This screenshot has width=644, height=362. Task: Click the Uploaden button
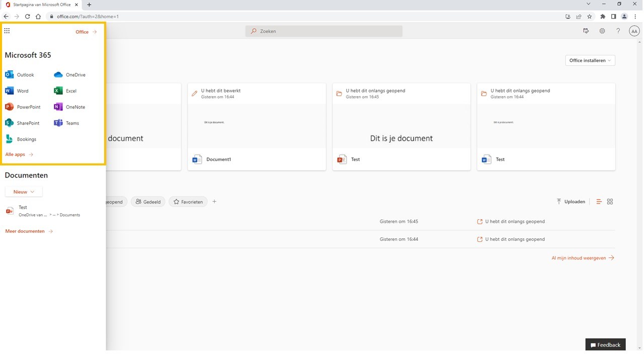pos(571,202)
